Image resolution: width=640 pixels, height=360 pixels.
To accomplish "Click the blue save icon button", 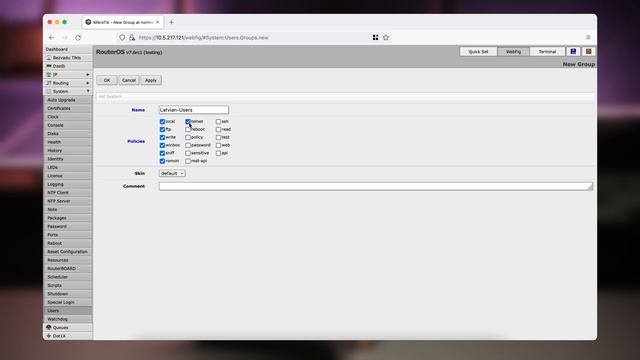I will 573,51.
